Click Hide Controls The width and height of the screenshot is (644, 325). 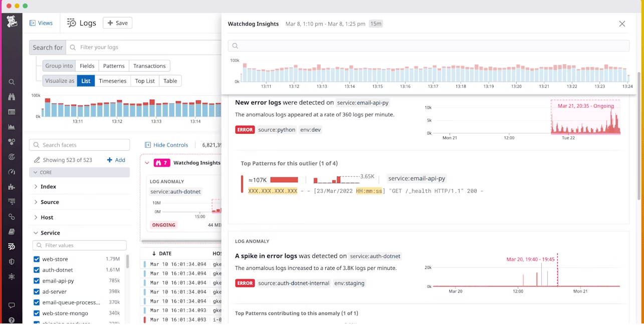coord(166,145)
